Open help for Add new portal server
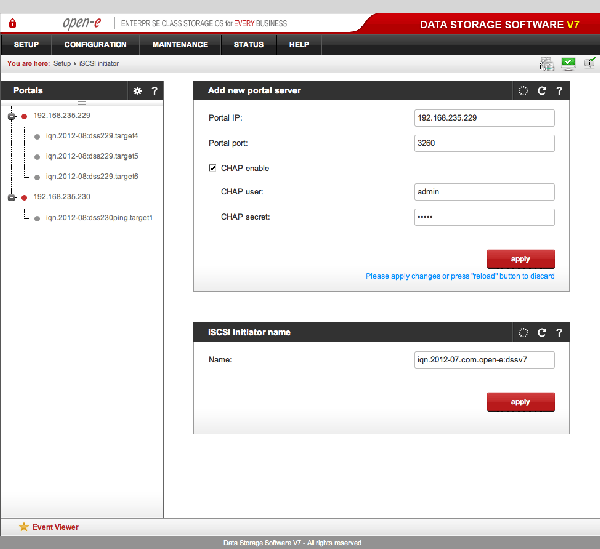The width and height of the screenshot is (600, 549). 559,91
